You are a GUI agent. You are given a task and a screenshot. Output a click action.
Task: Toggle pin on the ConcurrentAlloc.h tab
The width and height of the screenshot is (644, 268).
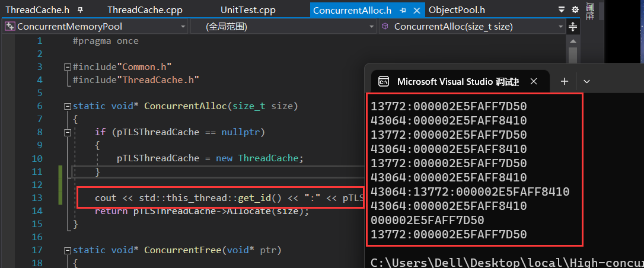pos(403,10)
